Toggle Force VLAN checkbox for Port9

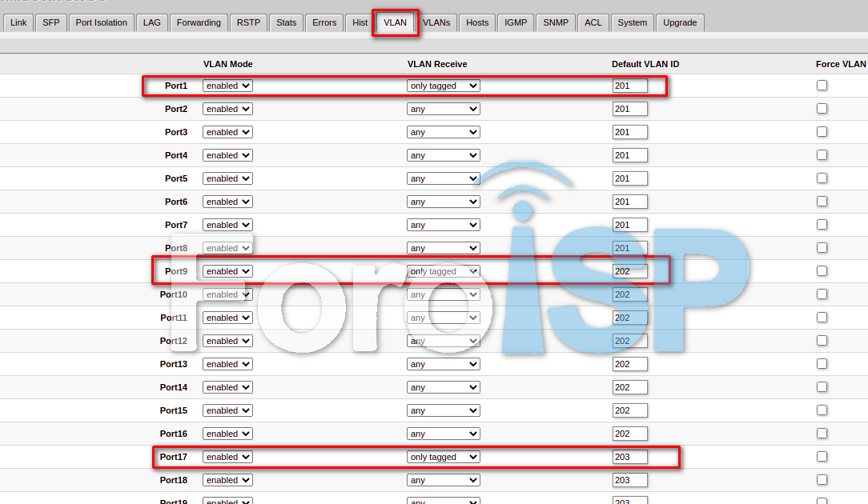[822, 271]
